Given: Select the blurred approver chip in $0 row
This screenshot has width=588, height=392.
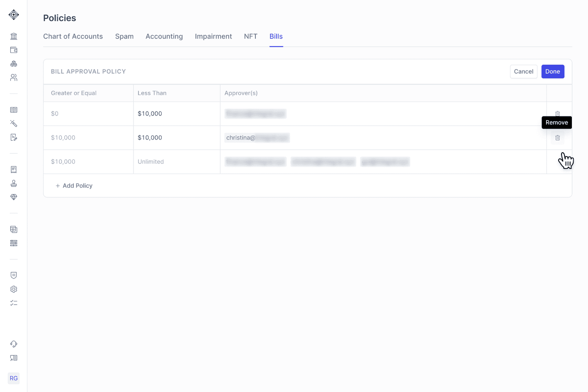Looking at the screenshot, I should pos(255,114).
